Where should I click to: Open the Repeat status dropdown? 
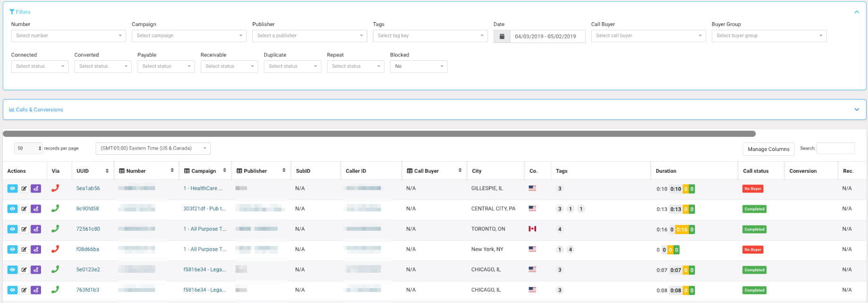pos(356,67)
